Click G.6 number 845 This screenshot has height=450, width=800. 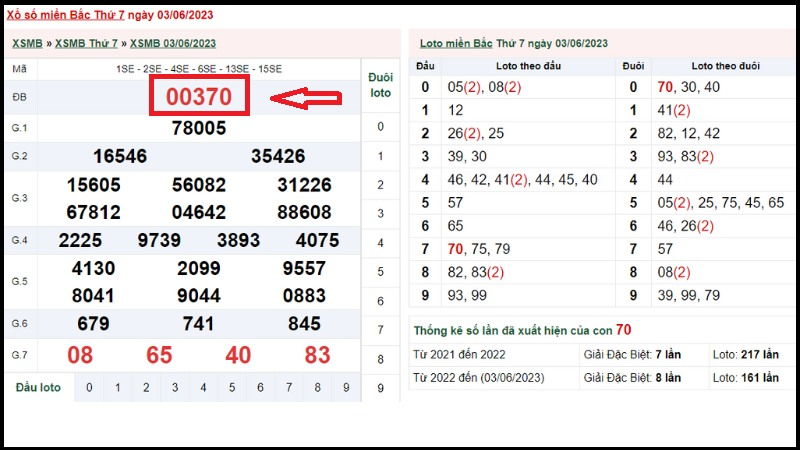[305, 323]
